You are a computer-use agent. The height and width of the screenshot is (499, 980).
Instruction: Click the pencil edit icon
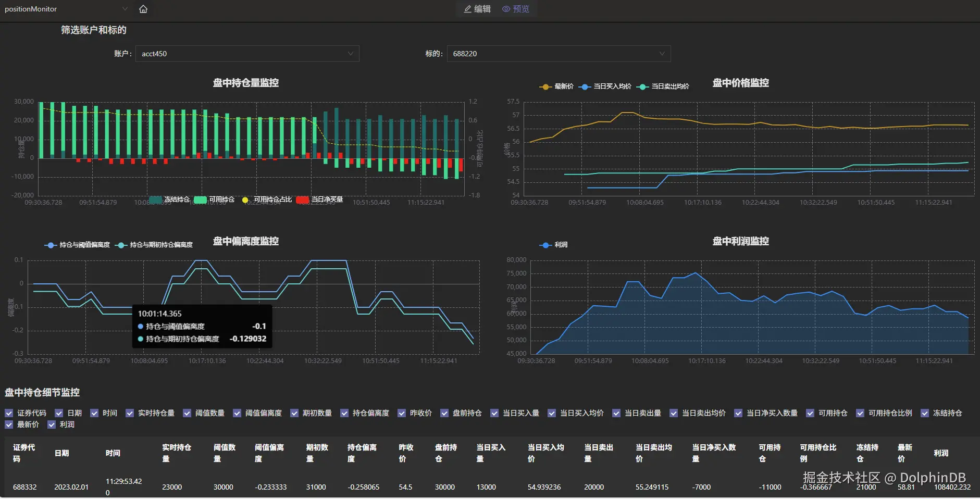(x=468, y=9)
